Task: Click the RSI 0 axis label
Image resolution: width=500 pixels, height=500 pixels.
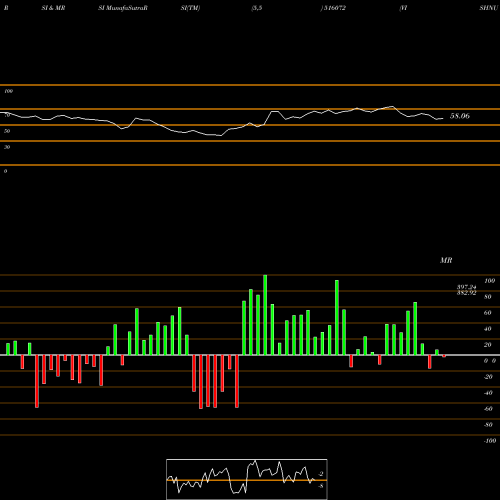Action: pyautogui.click(x=5, y=171)
